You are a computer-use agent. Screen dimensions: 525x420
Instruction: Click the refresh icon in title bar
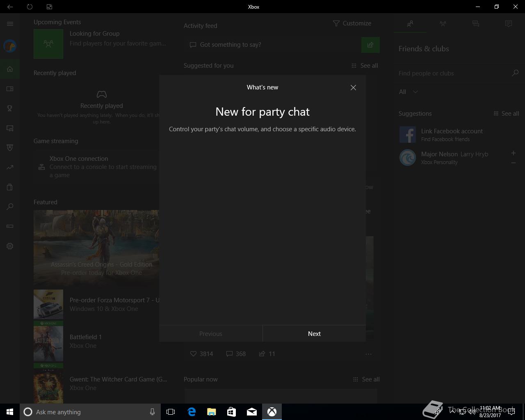coord(30,7)
